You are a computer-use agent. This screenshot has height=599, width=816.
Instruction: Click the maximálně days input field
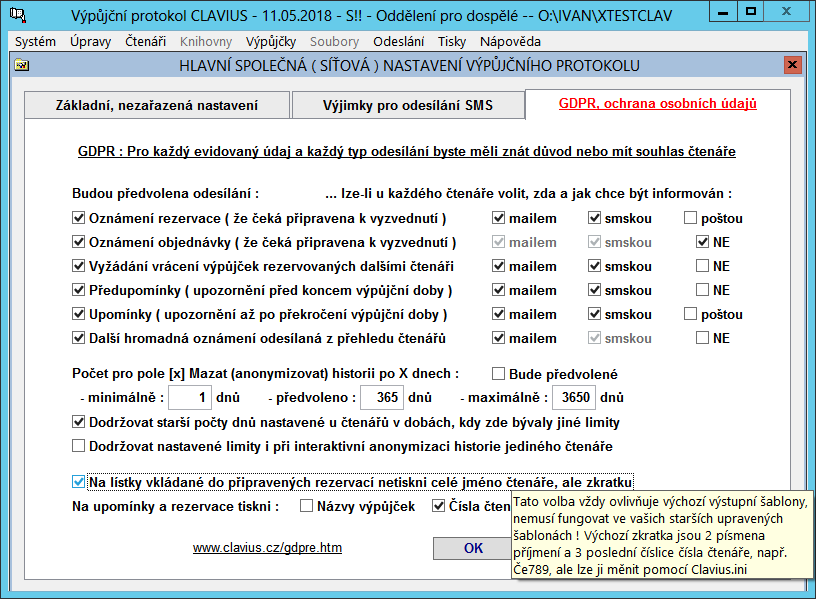pos(573,398)
